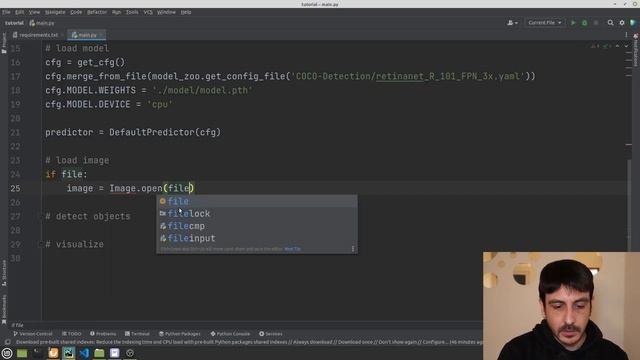Collapse the fold marker at line 27
The image size is (640, 360).
point(40,216)
